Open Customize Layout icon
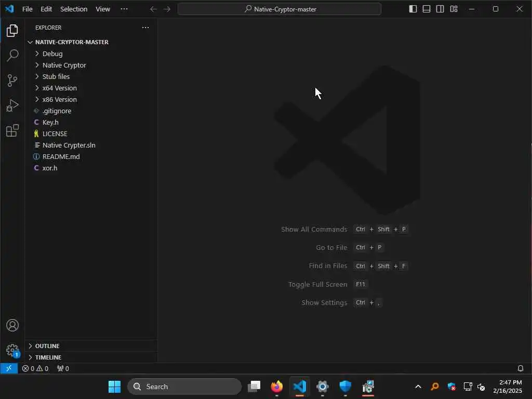This screenshot has height=399, width=532. coord(454,9)
